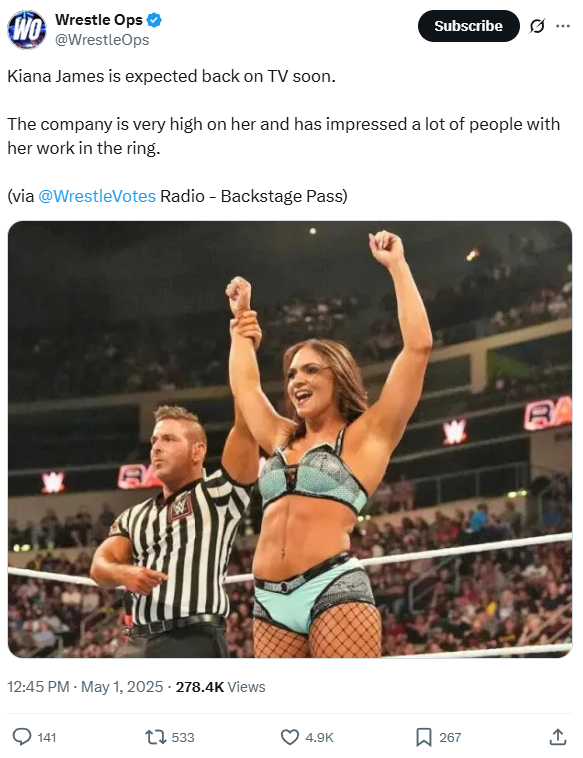This screenshot has height=758, width=583.
Task: Open the 533 reposts count
Action: point(183,738)
